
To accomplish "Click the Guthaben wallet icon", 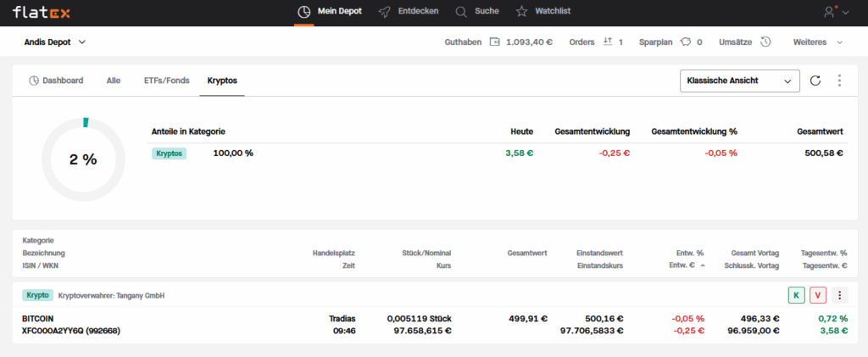I will pyautogui.click(x=494, y=42).
